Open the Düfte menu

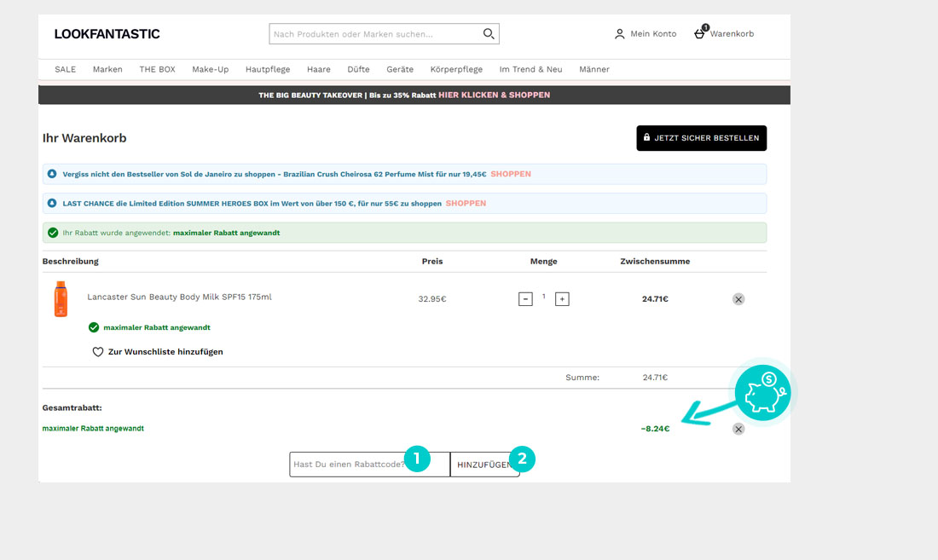358,69
